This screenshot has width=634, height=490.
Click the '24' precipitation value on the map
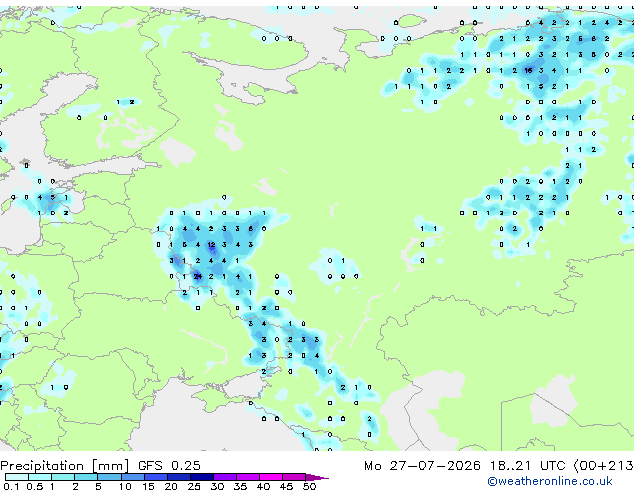pyautogui.click(x=198, y=277)
